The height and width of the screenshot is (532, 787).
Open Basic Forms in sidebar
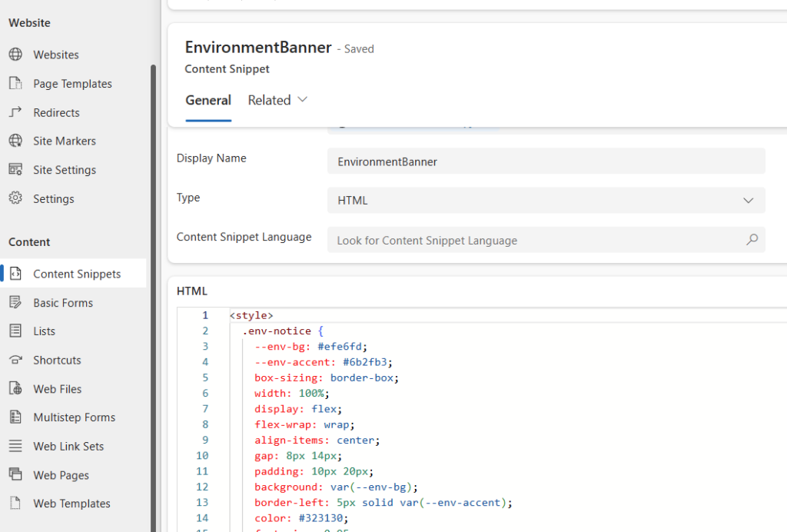[73, 303]
